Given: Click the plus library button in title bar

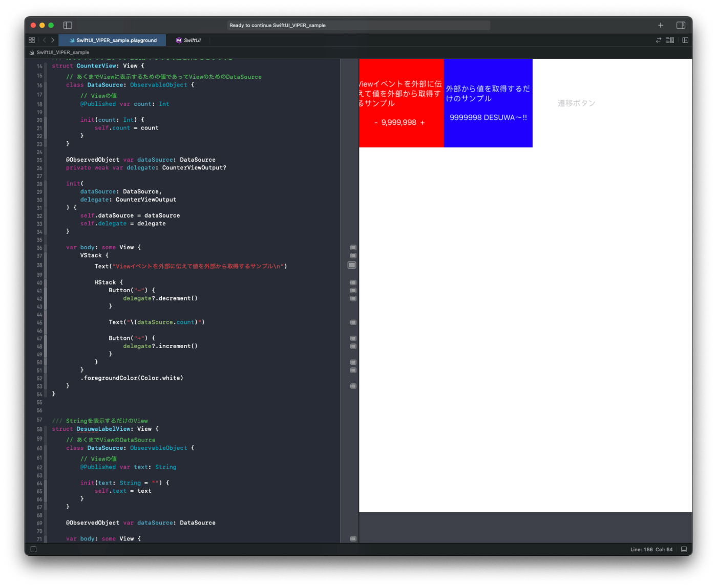Looking at the screenshot, I should [x=661, y=25].
